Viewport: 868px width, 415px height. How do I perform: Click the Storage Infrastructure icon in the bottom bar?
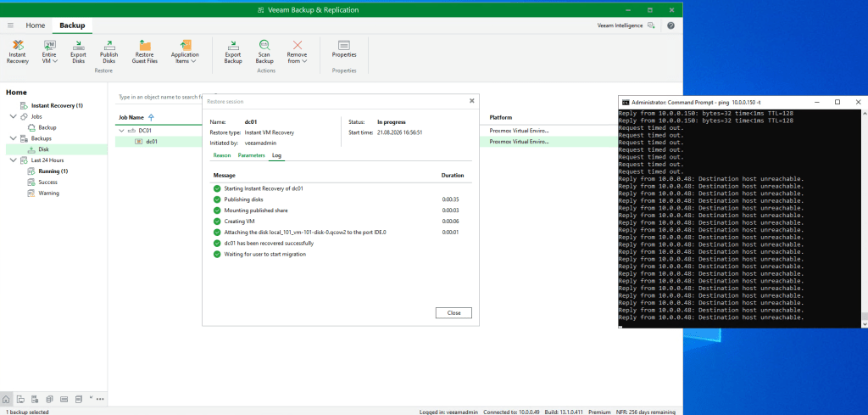(49, 399)
